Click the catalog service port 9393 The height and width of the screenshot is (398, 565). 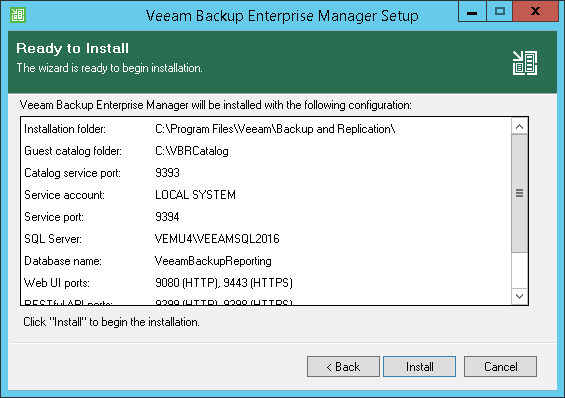point(167,173)
